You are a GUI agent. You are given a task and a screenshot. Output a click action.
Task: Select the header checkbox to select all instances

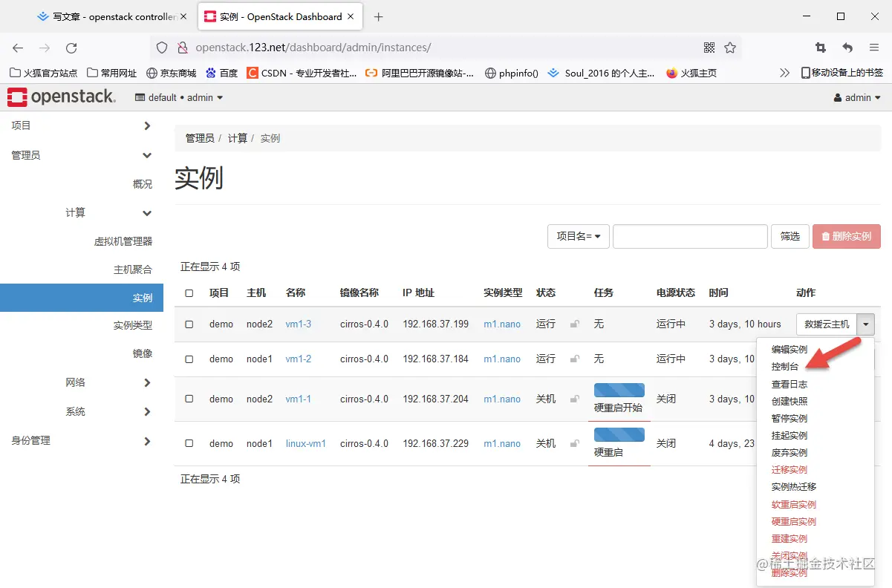189,293
